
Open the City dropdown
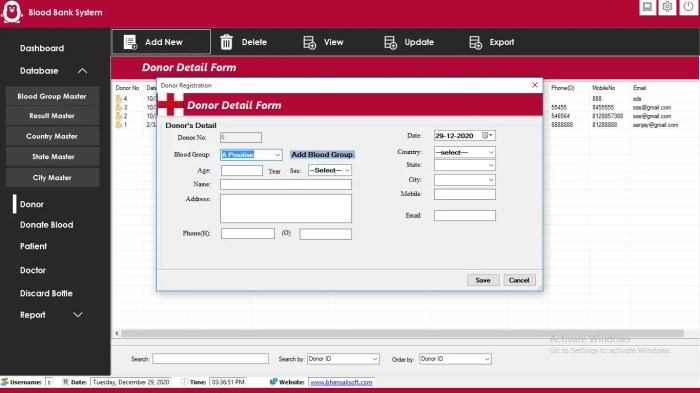pyautogui.click(x=491, y=180)
